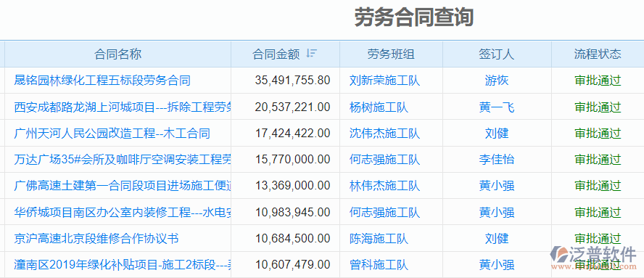Select the 签订人 column header

(x=497, y=54)
